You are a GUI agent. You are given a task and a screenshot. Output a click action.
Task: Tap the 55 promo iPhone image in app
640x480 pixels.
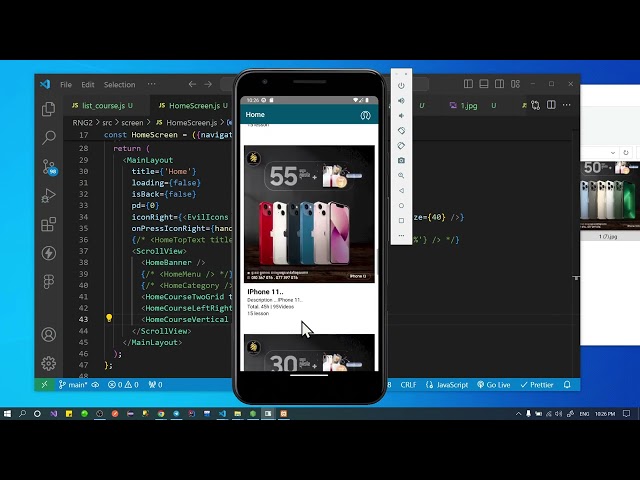pos(309,213)
